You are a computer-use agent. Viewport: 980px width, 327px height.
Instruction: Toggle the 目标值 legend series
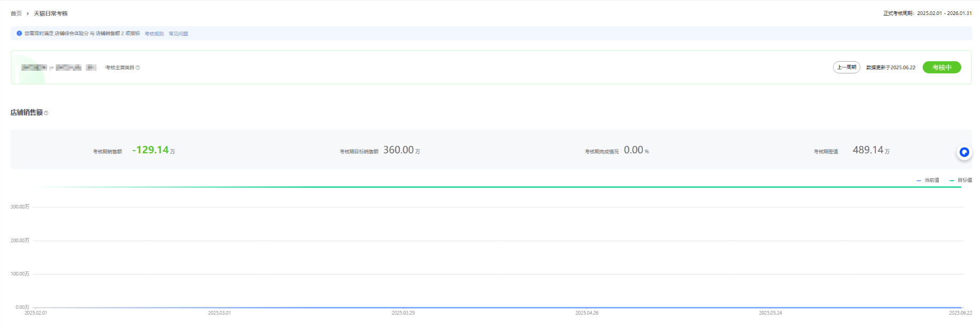961,180
